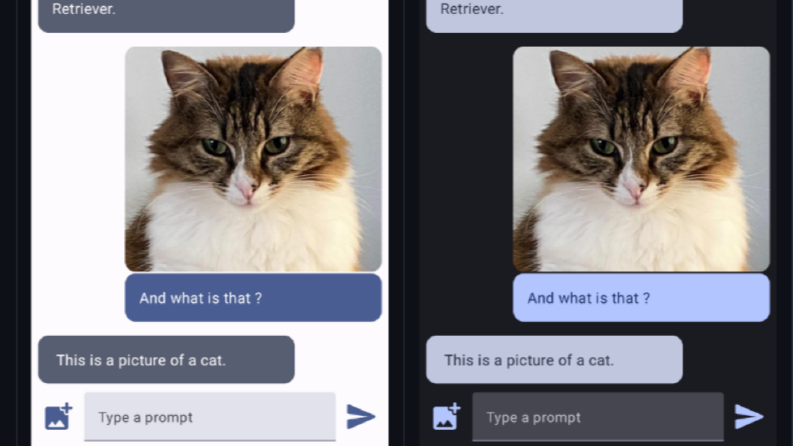Select 'And what is that ?' message, dark chat

[x=641, y=298]
